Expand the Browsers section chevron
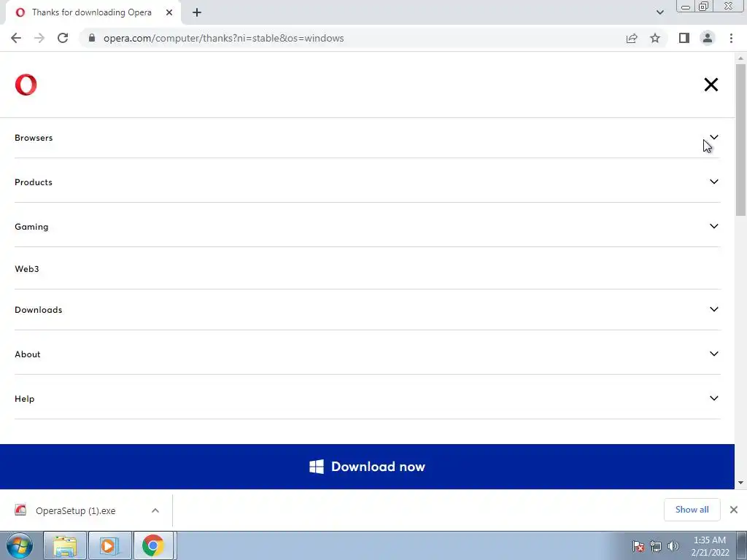The width and height of the screenshot is (747, 560). click(713, 137)
